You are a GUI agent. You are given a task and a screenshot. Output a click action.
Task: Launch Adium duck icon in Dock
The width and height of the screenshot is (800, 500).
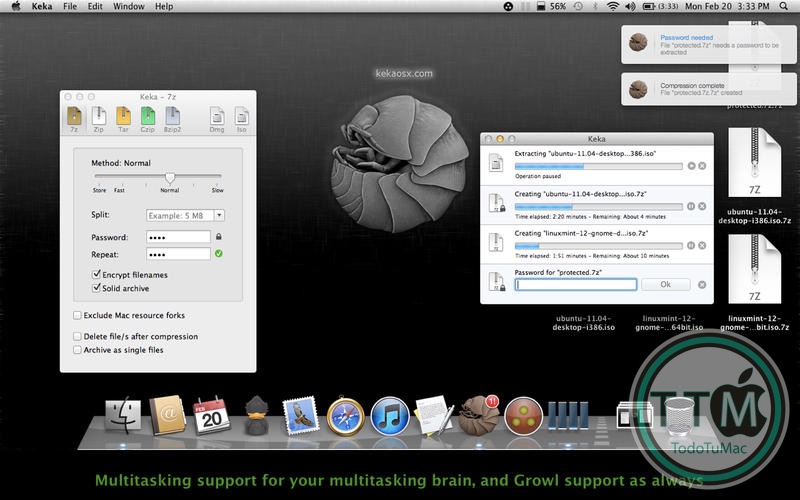pos(256,415)
